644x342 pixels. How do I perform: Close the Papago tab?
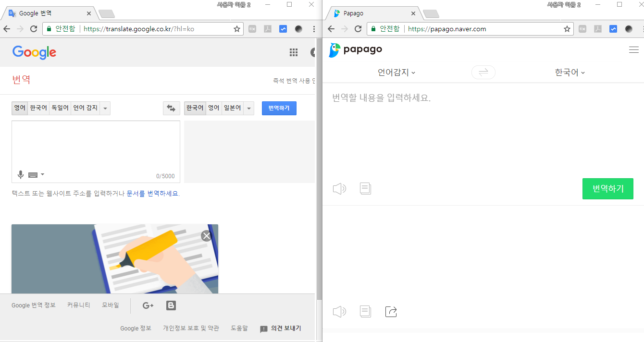click(x=413, y=13)
